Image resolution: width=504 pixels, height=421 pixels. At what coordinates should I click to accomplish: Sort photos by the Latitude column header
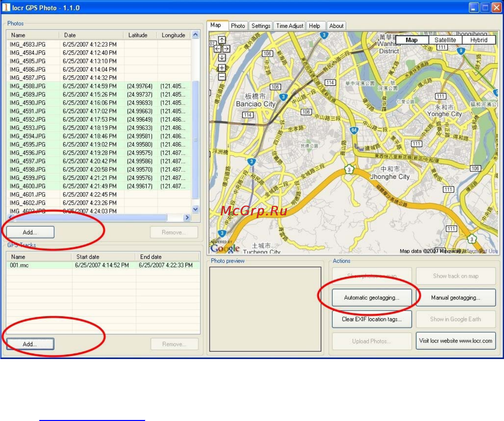coord(140,35)
